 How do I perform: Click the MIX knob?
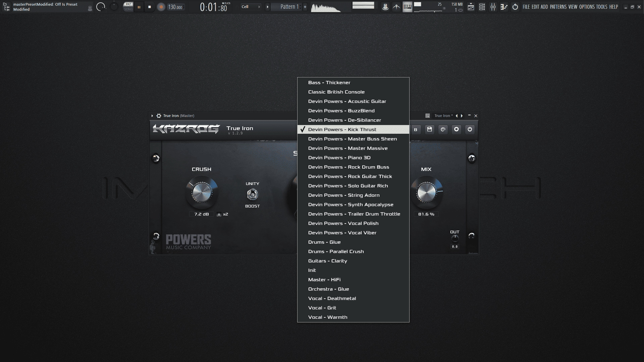point(426,192)
